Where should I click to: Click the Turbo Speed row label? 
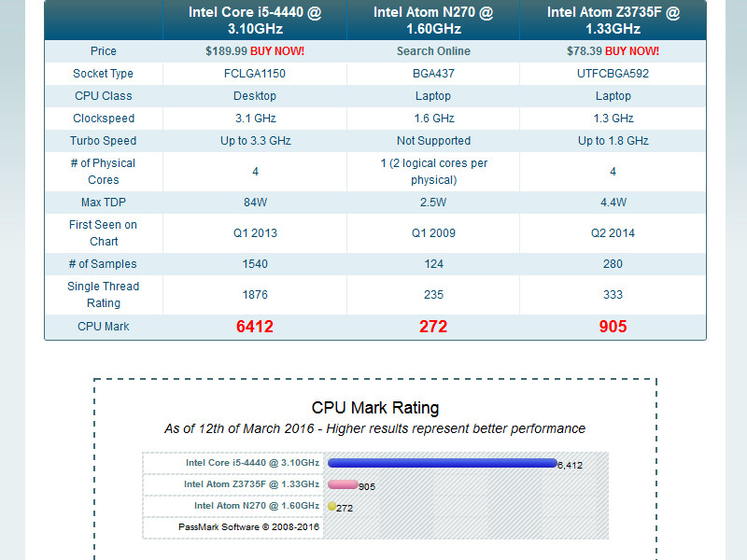click(104, 141)
